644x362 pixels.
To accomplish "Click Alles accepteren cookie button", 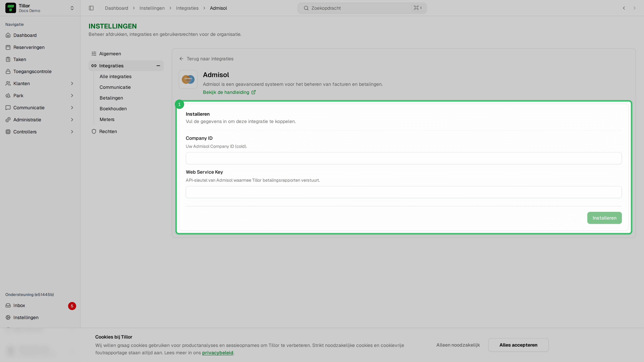I will pyautogui.click(x=518, y=345).
